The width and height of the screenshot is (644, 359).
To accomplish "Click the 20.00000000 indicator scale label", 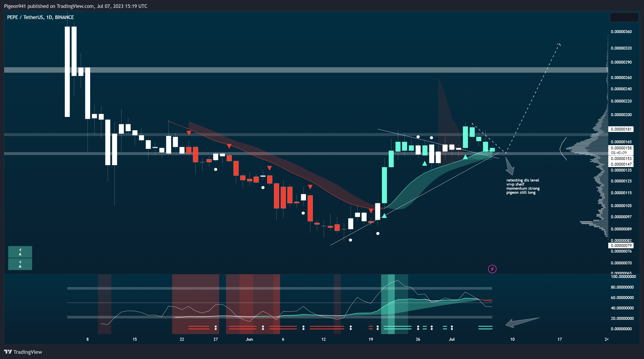I will [622, 318].
